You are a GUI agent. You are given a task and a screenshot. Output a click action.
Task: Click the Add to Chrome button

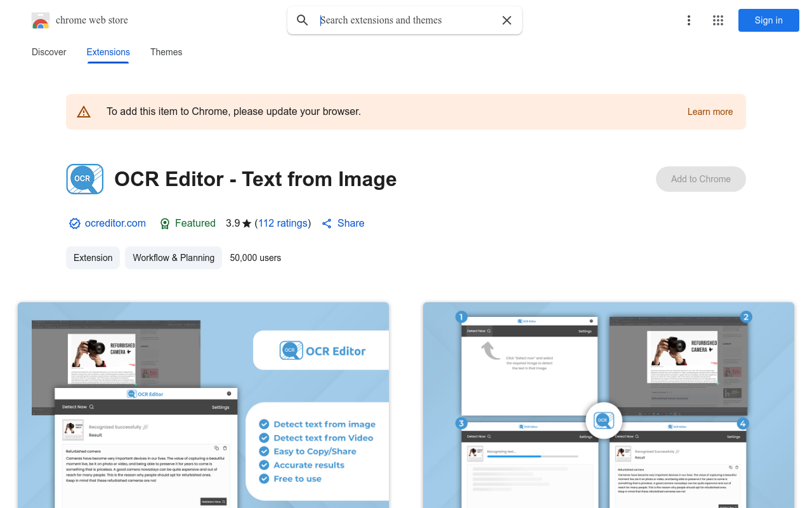[x=701, y=179]
